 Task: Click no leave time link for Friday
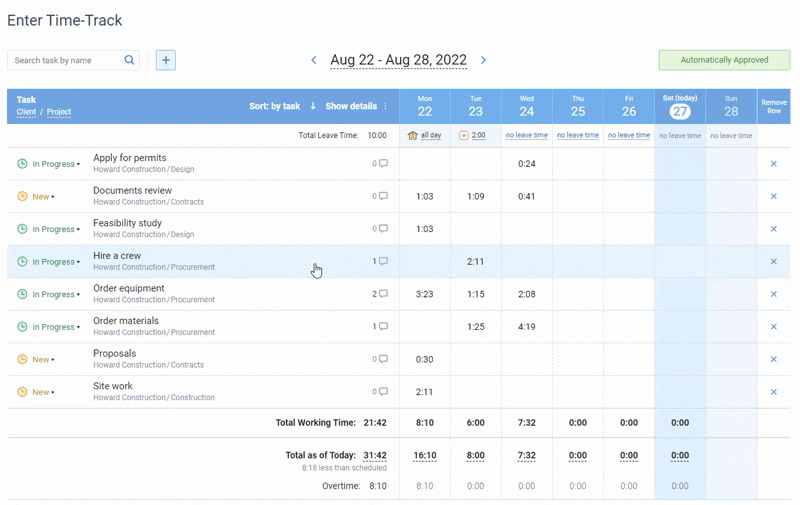[629, 135]
